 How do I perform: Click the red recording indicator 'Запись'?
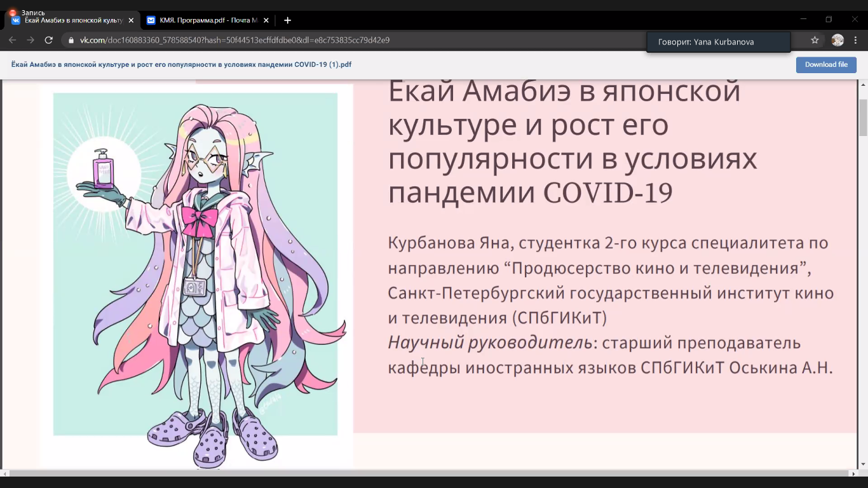point(27,13)
